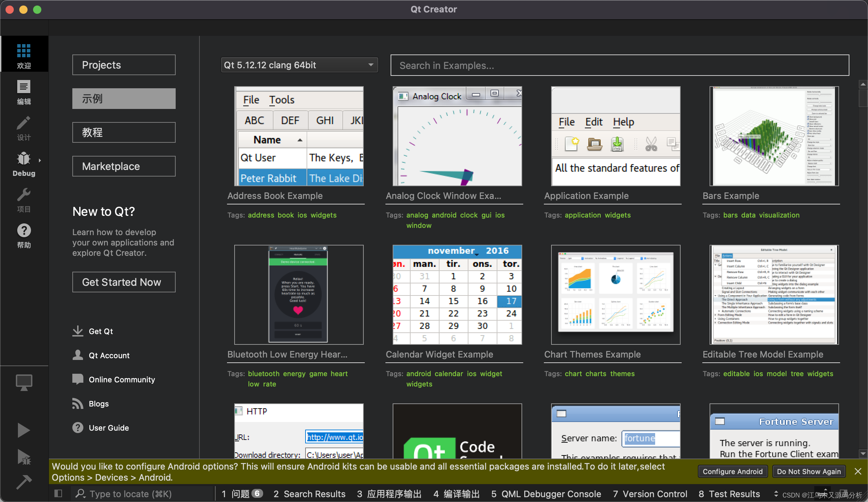868x502 pixels.
Task: Click the Bars Example title
Action: pyautogui.click(x=731, y=196)
